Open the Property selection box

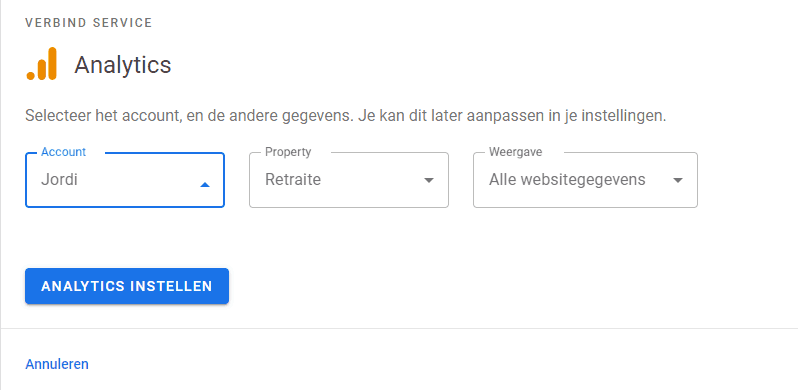coord(349,180)
